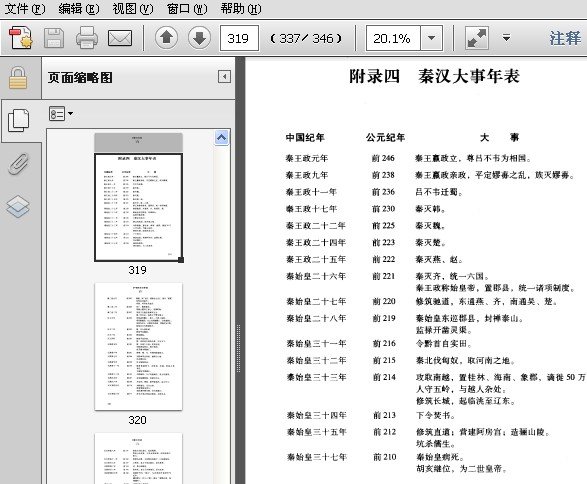
Task: Select the page 320 thumbnail
Action: [x=139, y=346]
